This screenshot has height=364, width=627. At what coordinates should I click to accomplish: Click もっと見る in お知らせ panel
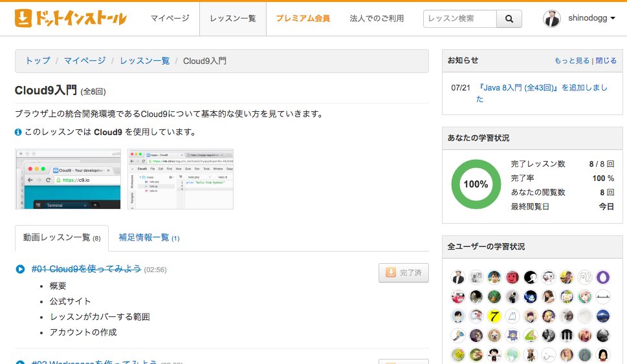click(x=572, y=61)
